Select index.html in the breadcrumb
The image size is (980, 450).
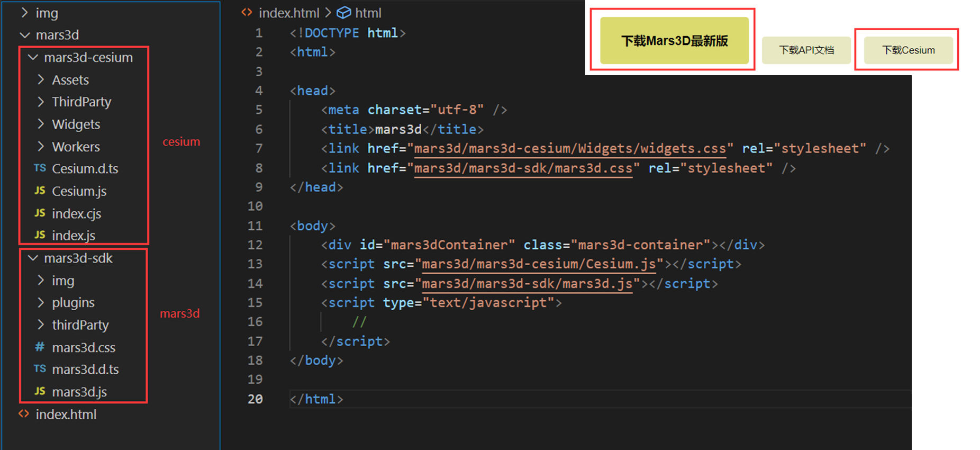(288, 13)
